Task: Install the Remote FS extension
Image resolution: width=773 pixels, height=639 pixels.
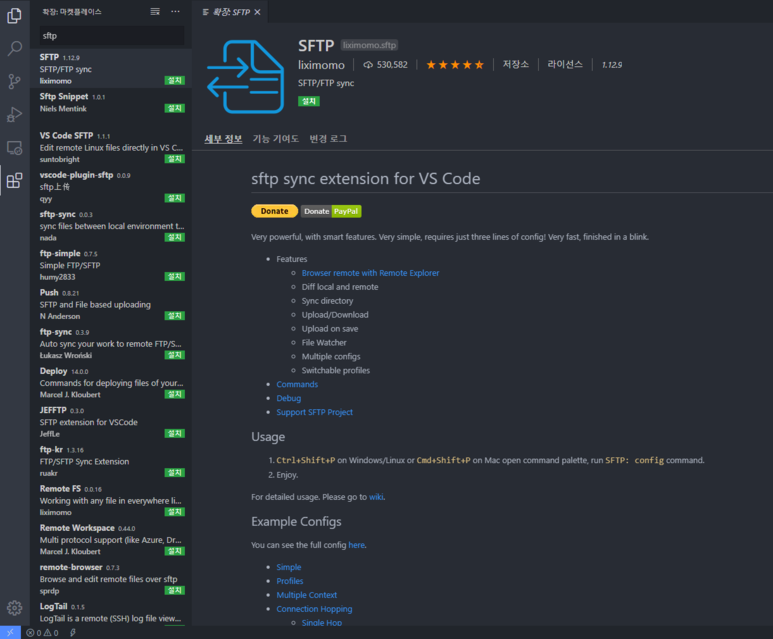Action: pos(175,512)
